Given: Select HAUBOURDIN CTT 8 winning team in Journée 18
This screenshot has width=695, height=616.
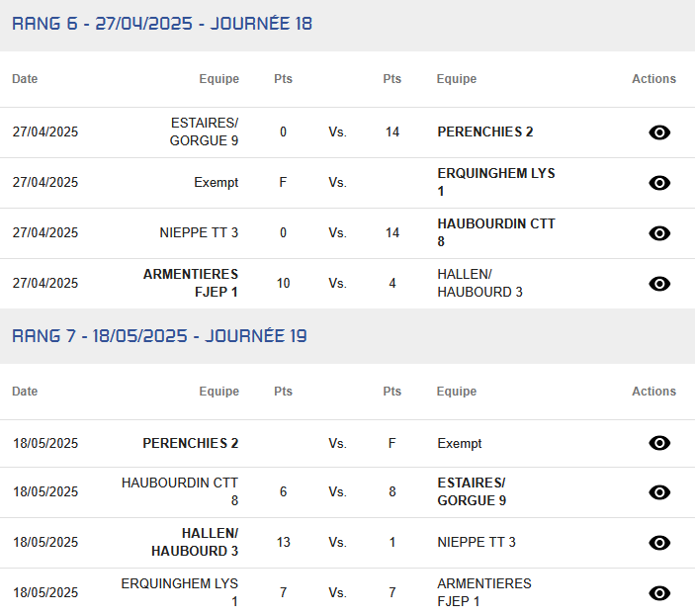Looking at the screenshot, I should coord(496,232).
